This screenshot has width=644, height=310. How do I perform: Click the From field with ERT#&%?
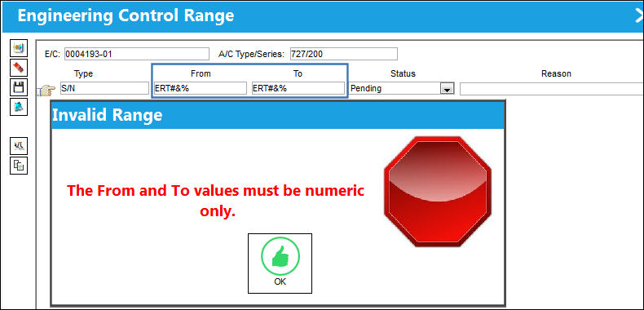[x=201, y=88]
